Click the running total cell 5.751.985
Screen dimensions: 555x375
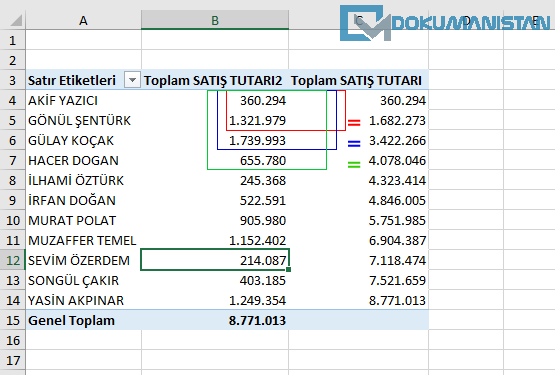pyautogui.click(x=358, y=220)
